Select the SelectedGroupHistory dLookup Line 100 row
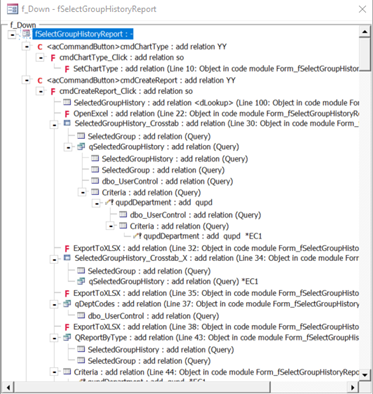Viewport: 373px width, 394px height. coord(216,103)
